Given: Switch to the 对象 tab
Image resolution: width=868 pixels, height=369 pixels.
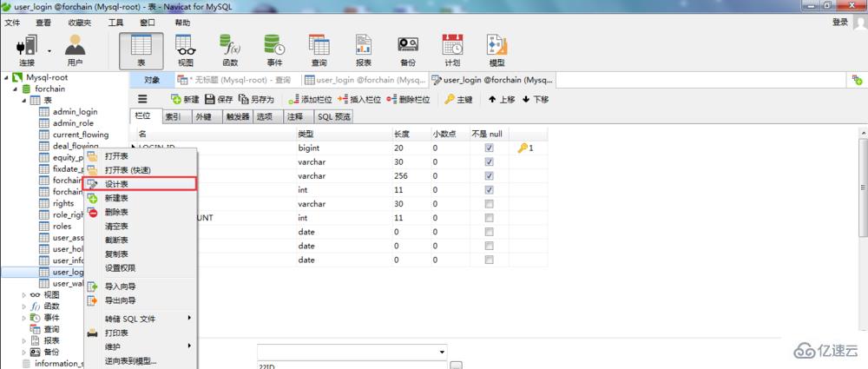Looking at the screenshot, I should point(152,81).
